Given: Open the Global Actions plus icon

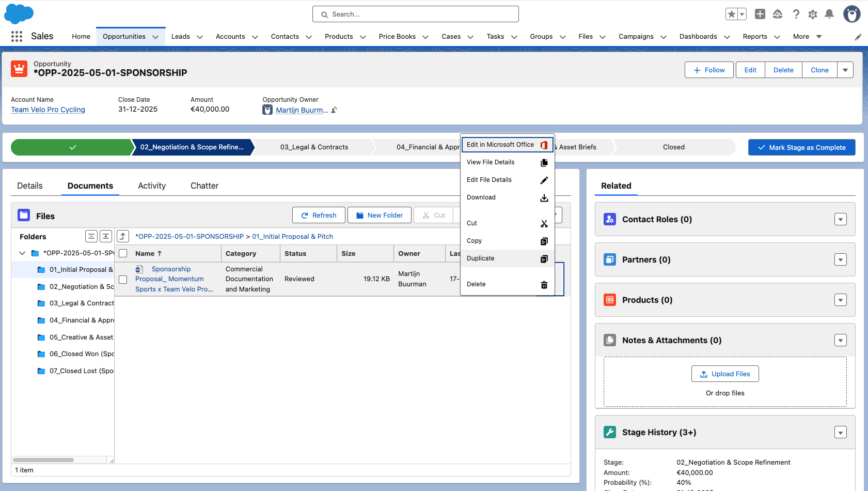Looking at the screenshot, I should (760, 14).
